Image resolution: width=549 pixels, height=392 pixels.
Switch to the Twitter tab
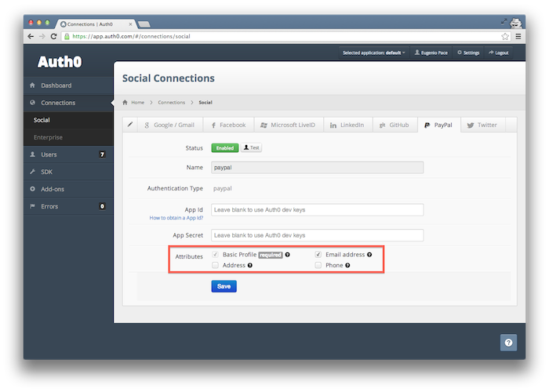coord(483,125)
